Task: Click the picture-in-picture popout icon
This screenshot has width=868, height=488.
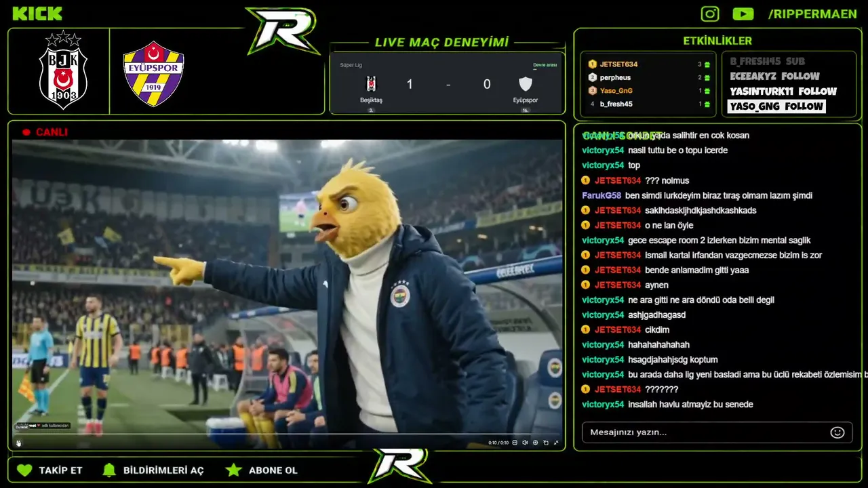Action: pyautogui.click(x=546, y=443)
